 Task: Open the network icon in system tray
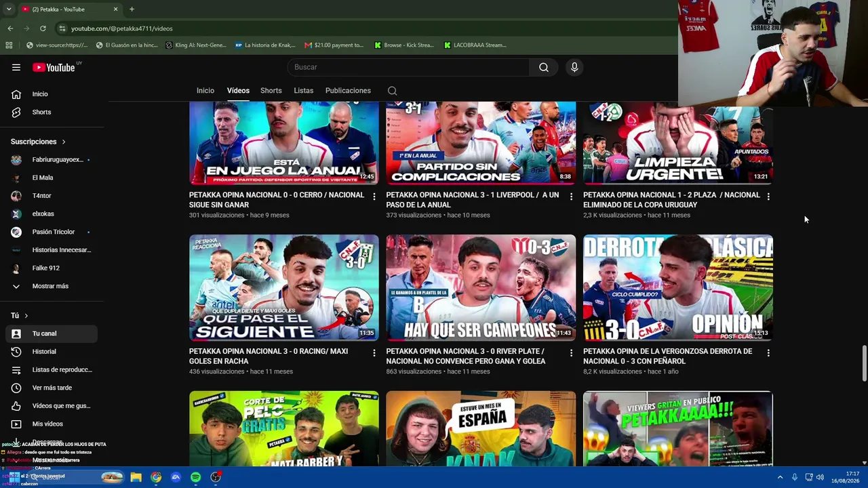point(808,477)
